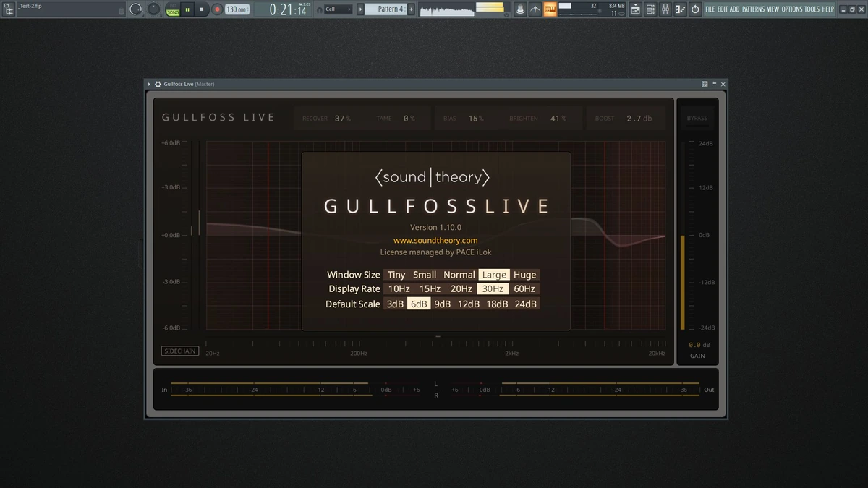The image size is (868, 488).
Task: Adjust the master volume knob
Action: tap(136, 9)
